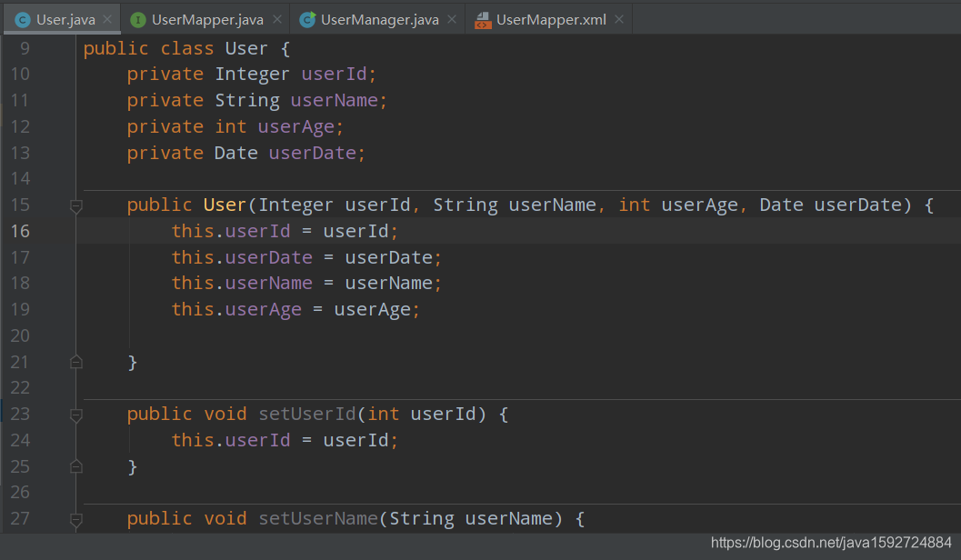This screenshot has height=560, width=961.
Task: Collapse the setUserId method at line 23
Action: point(76,416)
